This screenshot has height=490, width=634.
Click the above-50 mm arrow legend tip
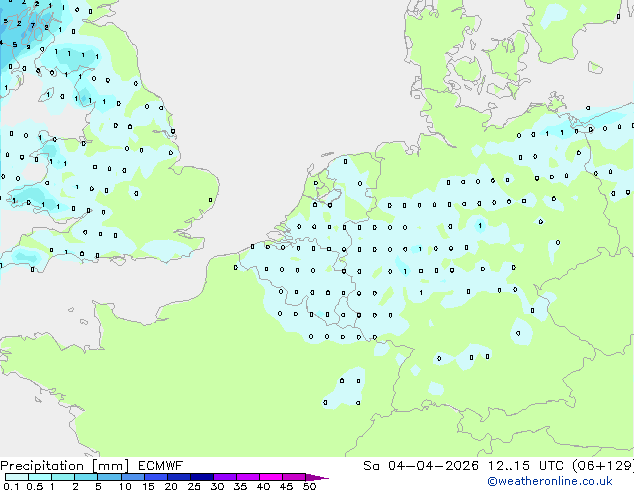click(x=317, y=477)
